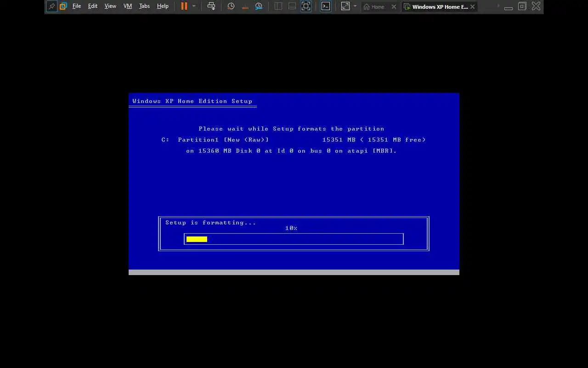
Task: Restore the VMware window size
Action: tap(522, 6)
